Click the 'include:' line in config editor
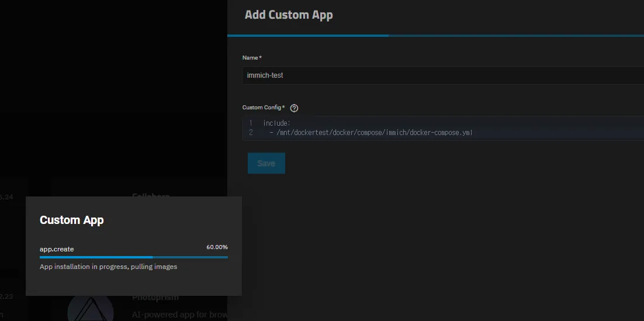The width and height of the screenshot is (644, 321). tap(277, 123)
